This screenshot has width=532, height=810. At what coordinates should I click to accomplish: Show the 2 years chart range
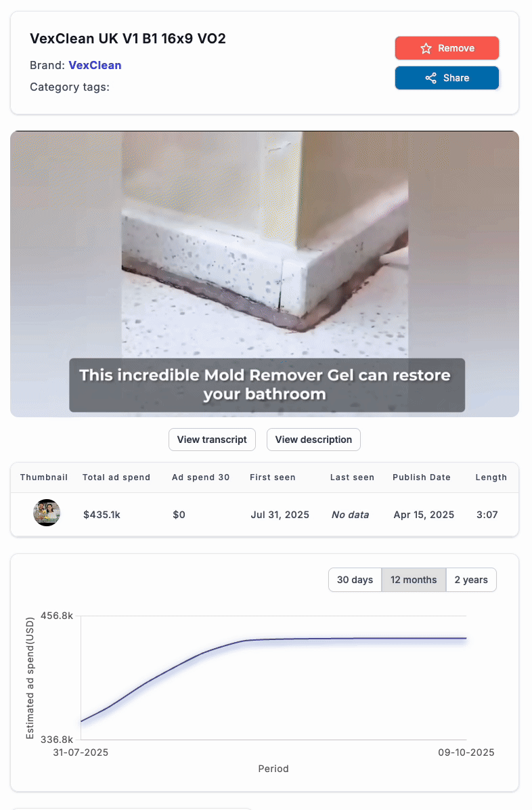(x=471, y=580)
